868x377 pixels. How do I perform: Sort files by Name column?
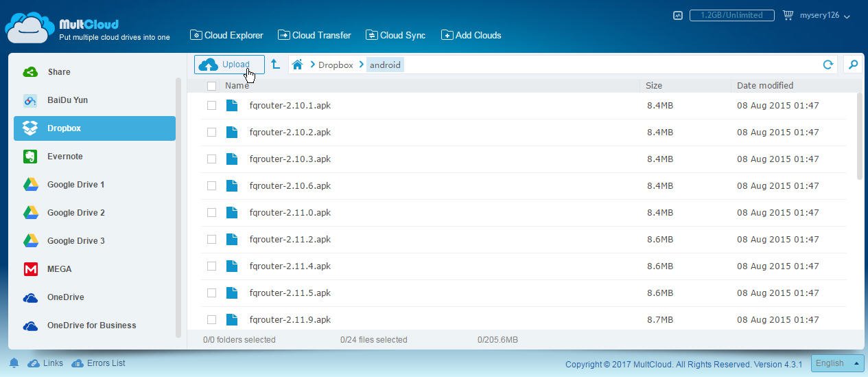pos(237,86)
